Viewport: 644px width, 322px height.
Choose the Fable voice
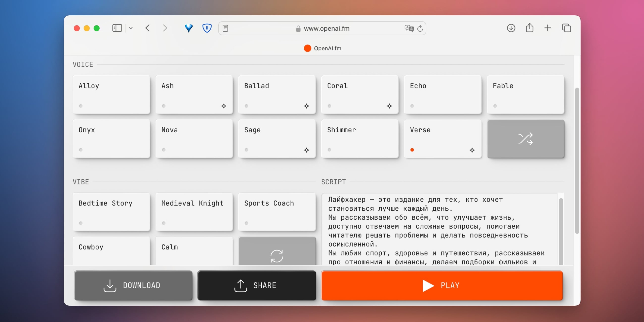click(526, 95)
